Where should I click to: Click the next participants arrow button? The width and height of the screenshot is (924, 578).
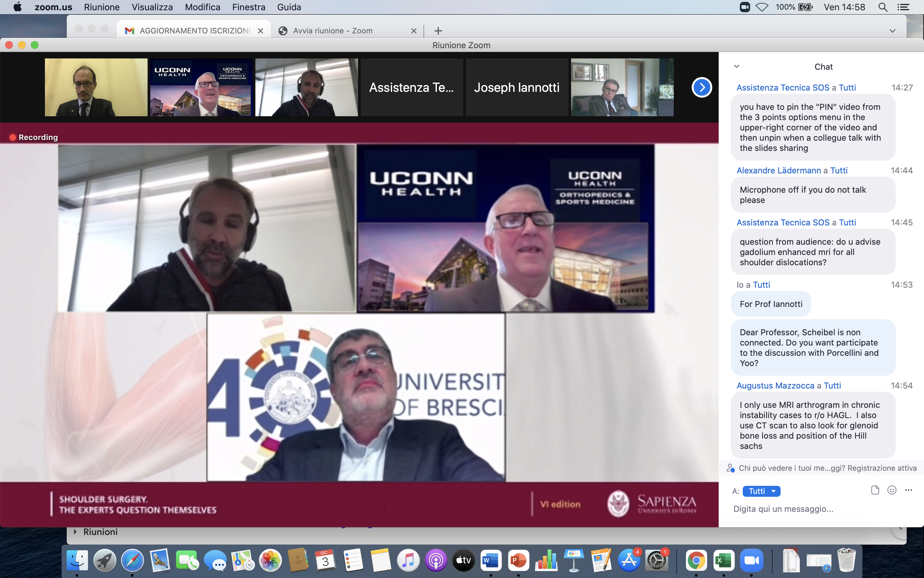(701, 88)
